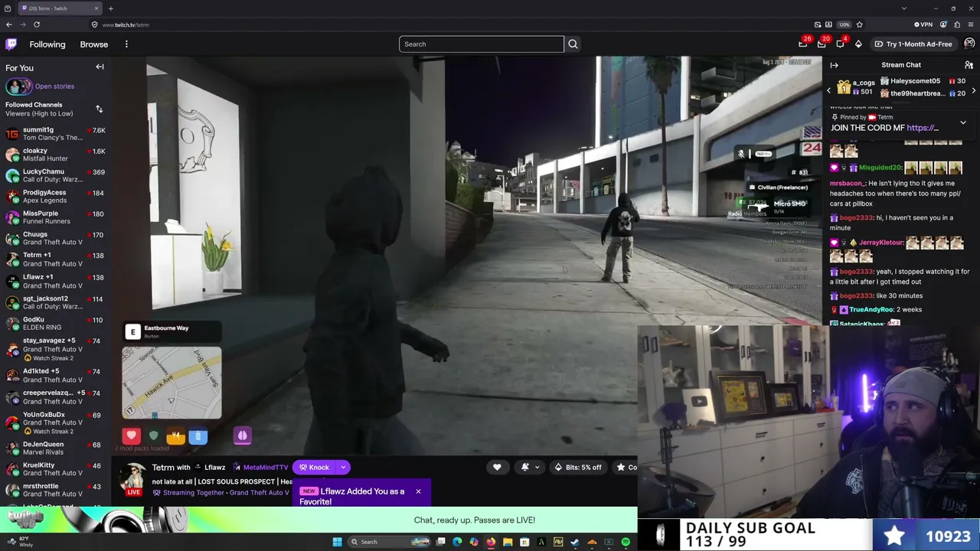Viewport: 980px width, 551px height.
Task: Open Microsoft Edge from the taskbar
Action: (x=457, y=542)
